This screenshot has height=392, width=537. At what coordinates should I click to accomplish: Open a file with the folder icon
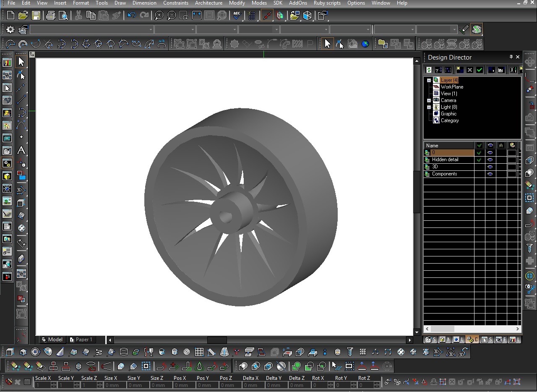[x=23, y=16]
